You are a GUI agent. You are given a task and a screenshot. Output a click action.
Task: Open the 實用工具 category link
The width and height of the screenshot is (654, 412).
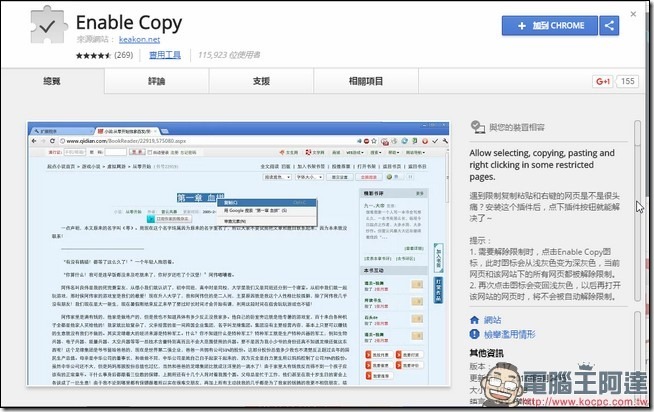165,55
